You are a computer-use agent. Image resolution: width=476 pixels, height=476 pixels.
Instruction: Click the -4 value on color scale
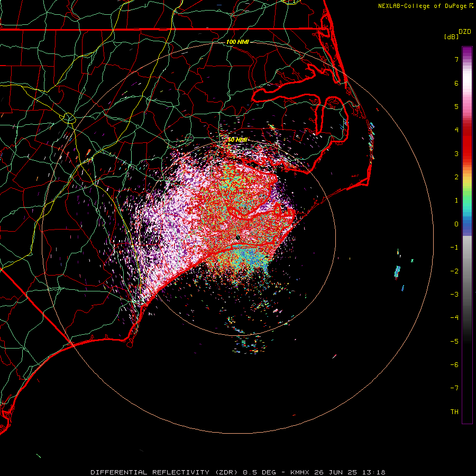[454, 318]
